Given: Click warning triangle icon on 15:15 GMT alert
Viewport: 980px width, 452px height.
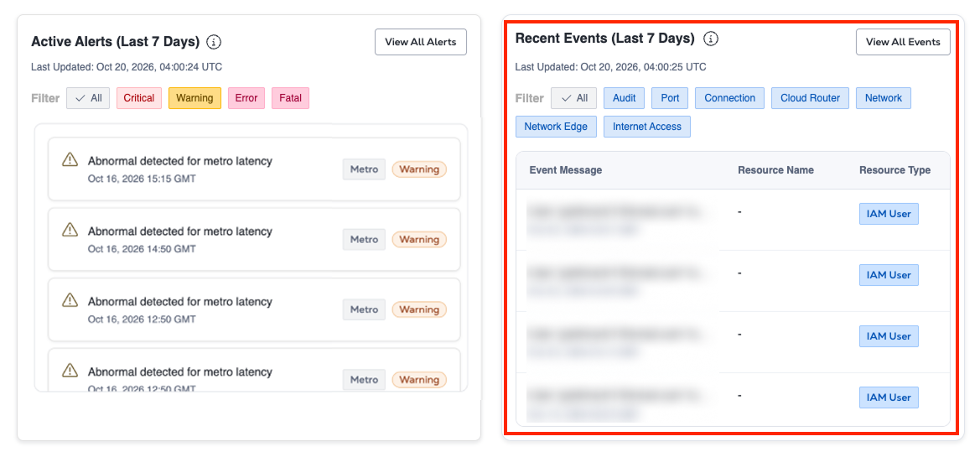Looking at the screenshot, I should (70, 159).
